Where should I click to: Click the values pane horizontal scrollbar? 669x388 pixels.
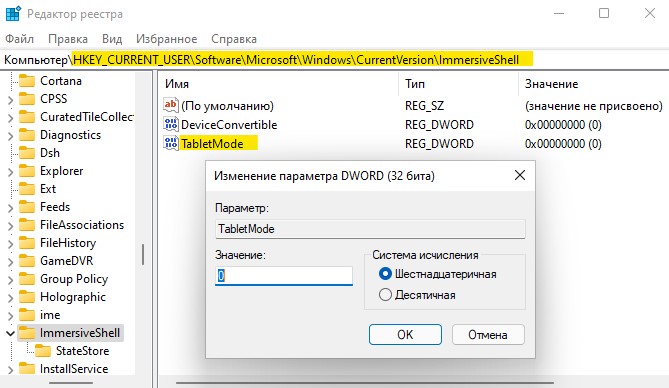[x=365, y=383]
